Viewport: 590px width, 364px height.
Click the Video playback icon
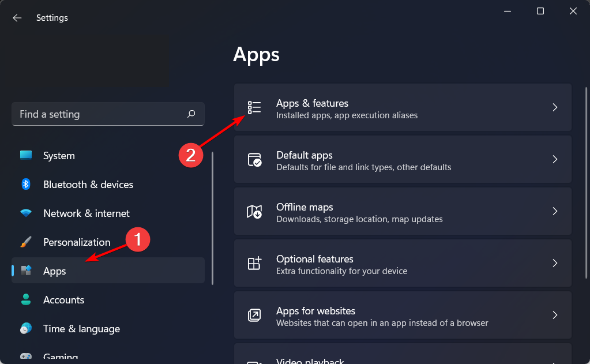coord(254,361)
